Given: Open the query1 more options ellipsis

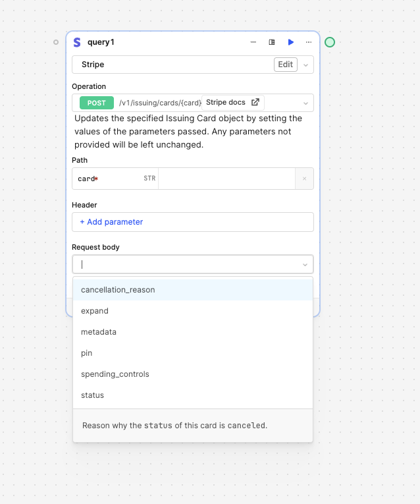Looking at the screenshot, I should coord(309,42).
